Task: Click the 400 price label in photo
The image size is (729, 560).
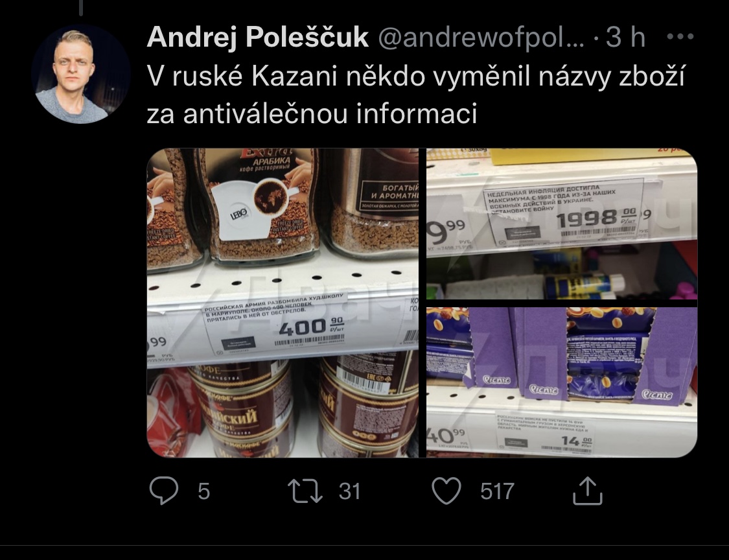Action: (x=304, y=326)
